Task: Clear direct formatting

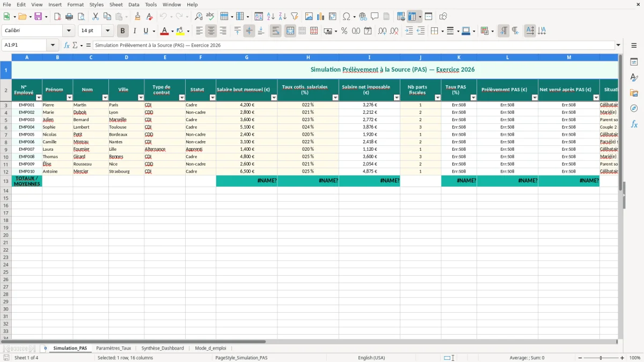Action: coord(150,17)
